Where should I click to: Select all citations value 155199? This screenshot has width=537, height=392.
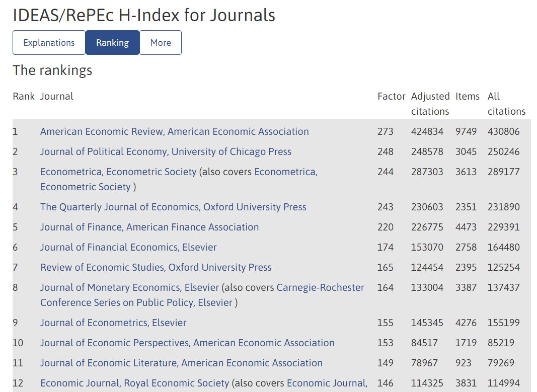[x=503, y=323]
